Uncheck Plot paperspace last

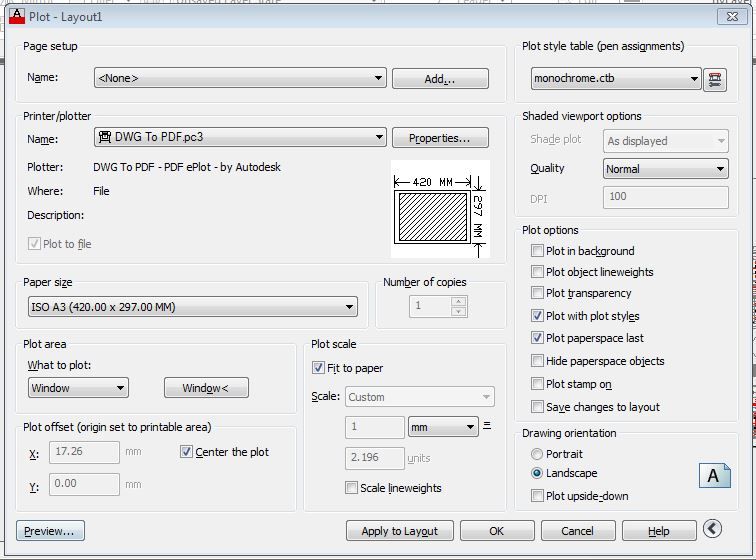point(537,338)
